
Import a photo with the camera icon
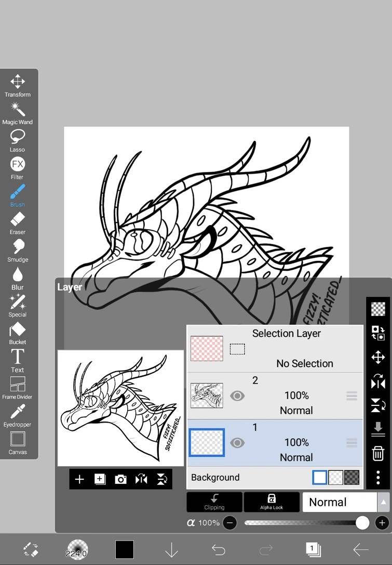click(x=120, y=479)
